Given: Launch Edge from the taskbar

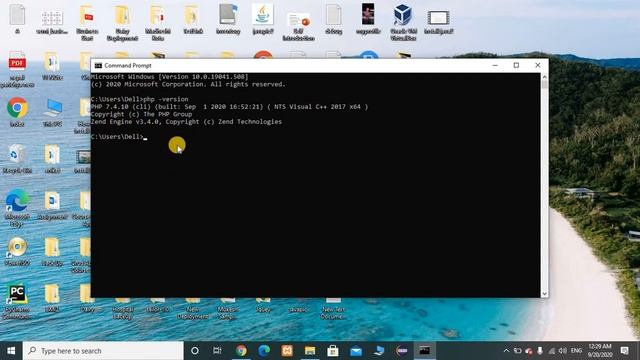Looking at the screenshot, I should click(x=264, y=351).
